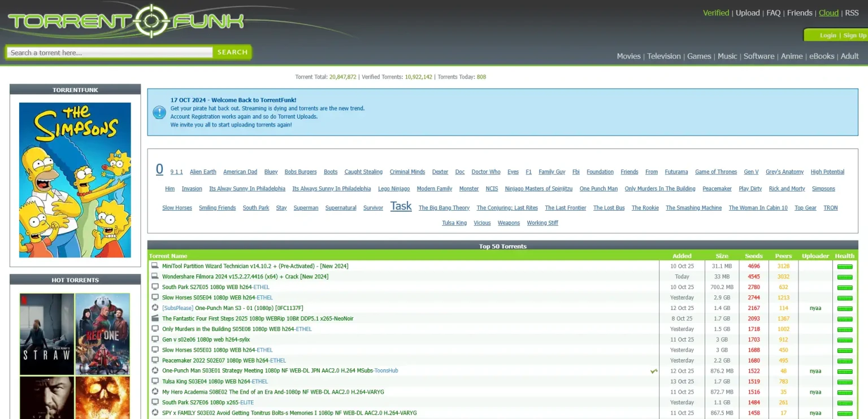Click the anime icon beside [SubsPlease] One-Punch Man S3
Screen dimensions: 868x419
155,308
